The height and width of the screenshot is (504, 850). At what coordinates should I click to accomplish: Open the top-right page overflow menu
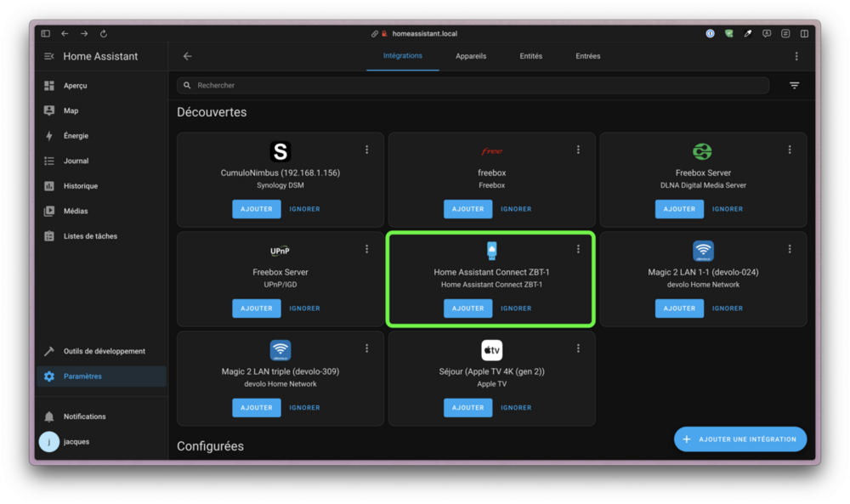796,56
